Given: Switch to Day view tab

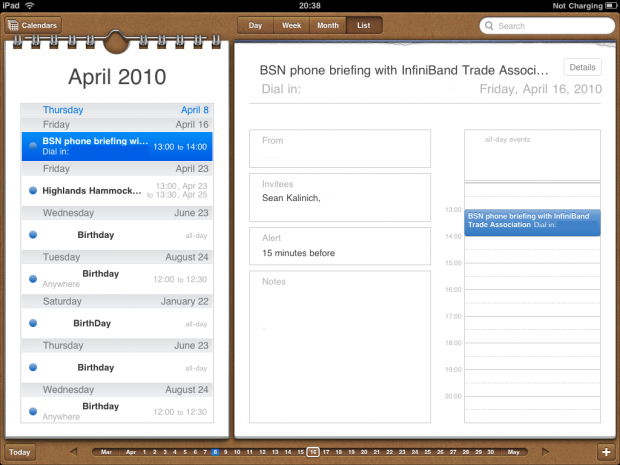Looking at the screenshot, I should click(255, 25).
